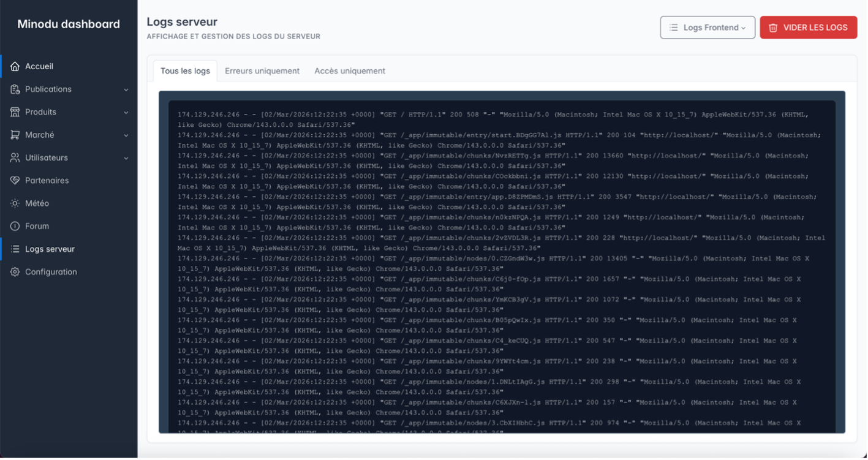Image resolution: width=868 pixels, height=460 pixels.
Task: Click the log line for nodes/3.CbXIHbhC.js
Action: tap(489, 426)
